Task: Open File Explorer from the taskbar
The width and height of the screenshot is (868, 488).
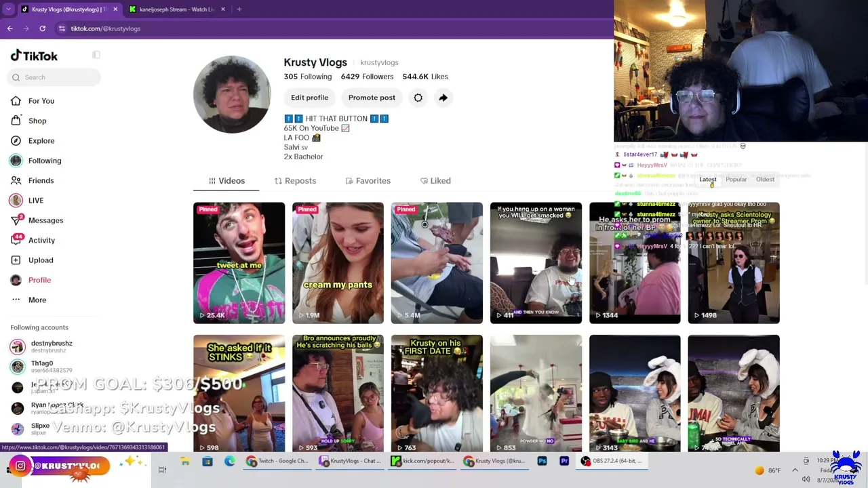Action: [x=185, y=462]
